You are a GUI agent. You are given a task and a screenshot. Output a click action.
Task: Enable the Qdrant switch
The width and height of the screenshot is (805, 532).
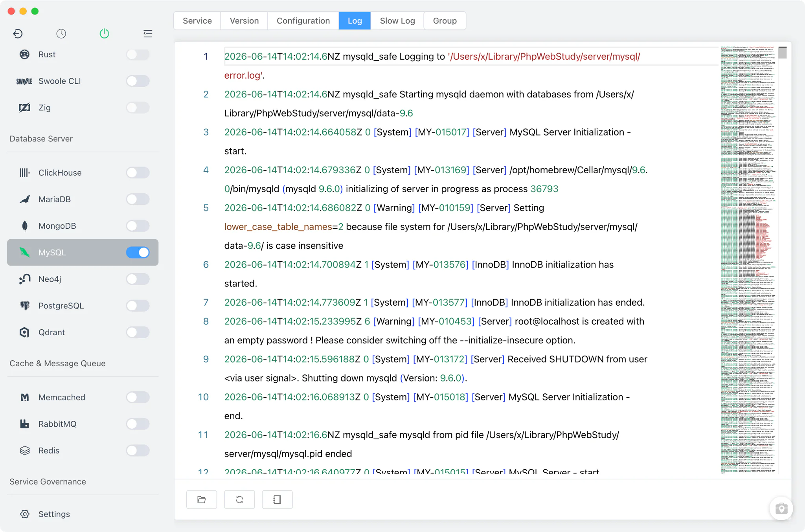pyautogui.click(x=138, y=332)
